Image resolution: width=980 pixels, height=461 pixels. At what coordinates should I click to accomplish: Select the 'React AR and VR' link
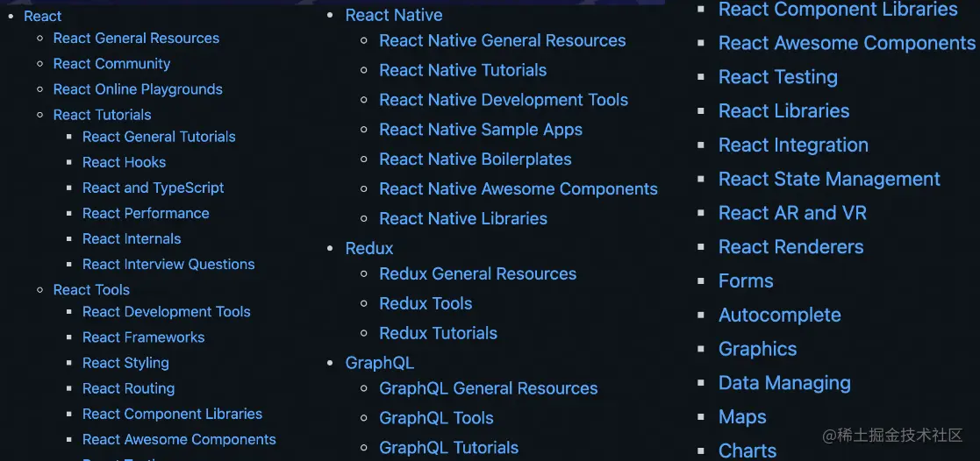tap(792, 213)
